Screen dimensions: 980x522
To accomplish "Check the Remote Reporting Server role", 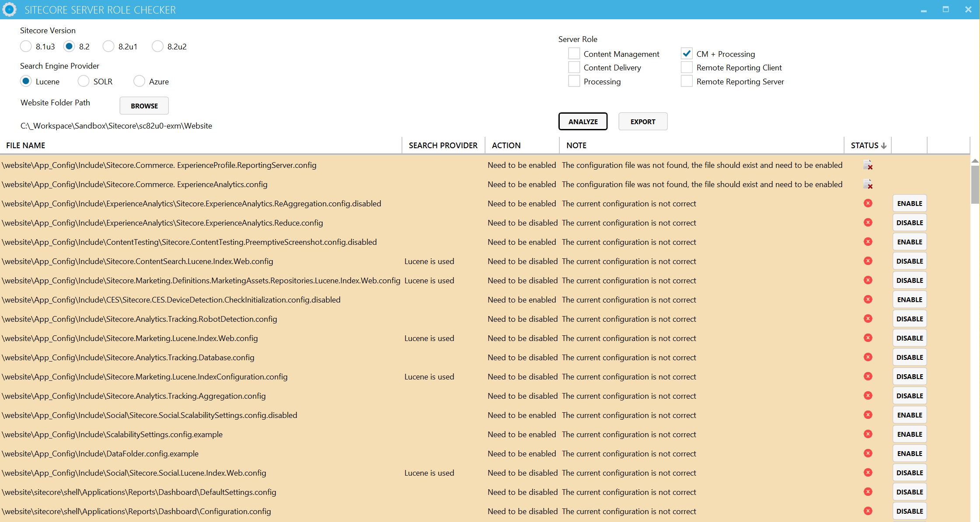I will coord(687,81).
